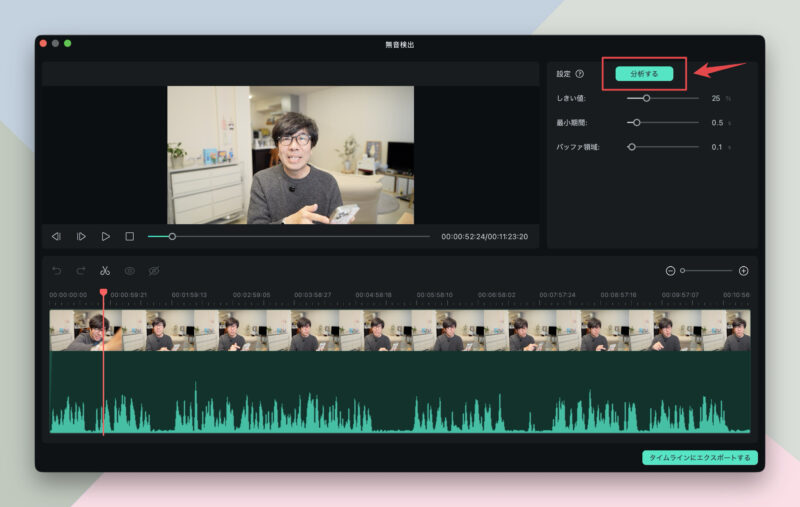Viewport: 800px width, 507px height.
Task: Stop the video playback
Action: 129,236
